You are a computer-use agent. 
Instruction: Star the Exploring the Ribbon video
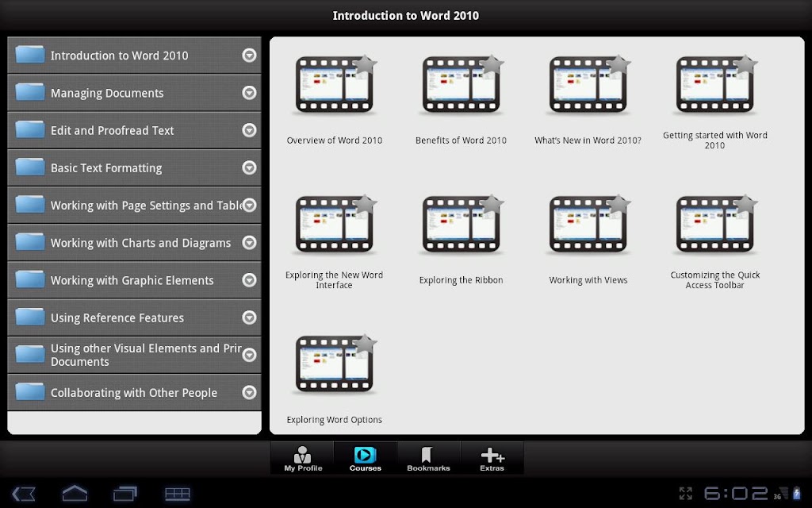492,204
